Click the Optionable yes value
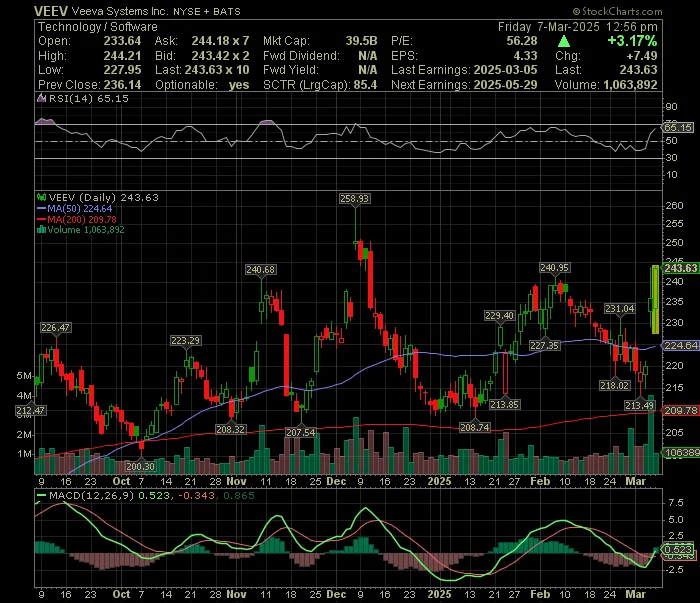 239,85
